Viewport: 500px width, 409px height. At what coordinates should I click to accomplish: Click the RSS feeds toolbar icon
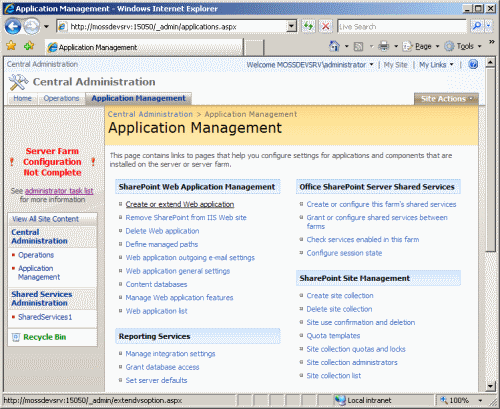click(x=358, y=46)
